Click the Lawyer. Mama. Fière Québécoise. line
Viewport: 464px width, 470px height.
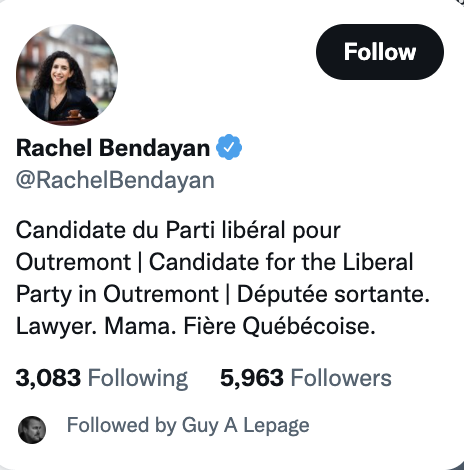[196, 326]
